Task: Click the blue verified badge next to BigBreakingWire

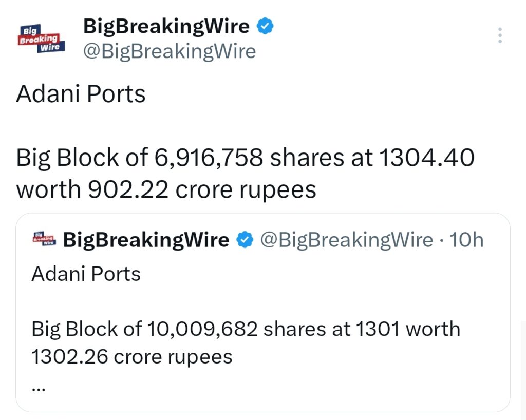Action: (x=265, y=26)
